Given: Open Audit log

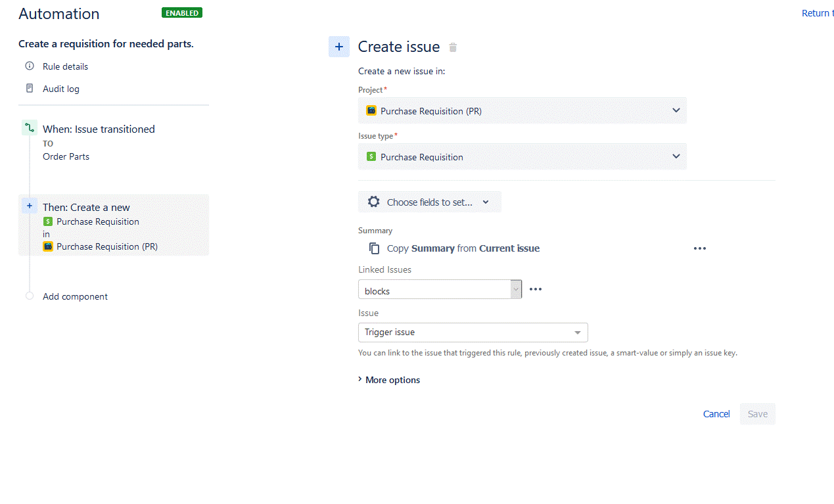Looking at the screenshot, I should tap(61, 89).
